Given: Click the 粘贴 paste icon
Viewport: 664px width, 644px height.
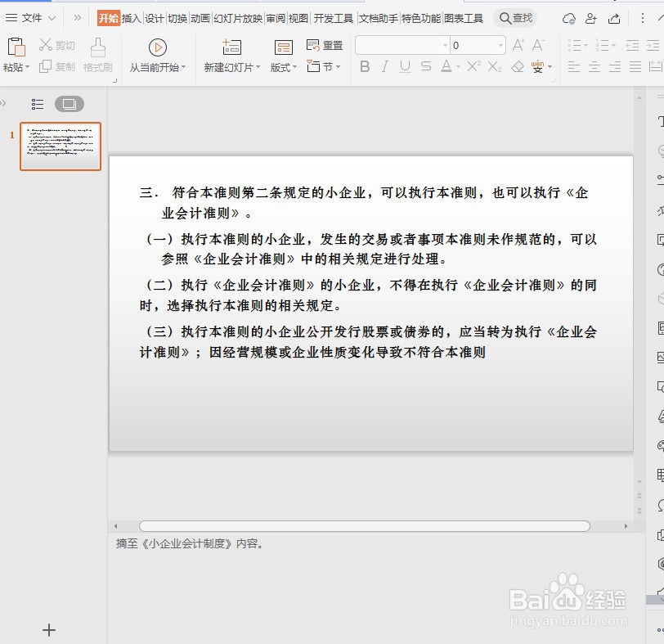Looking at the screenshot, I should coord(16,47).
